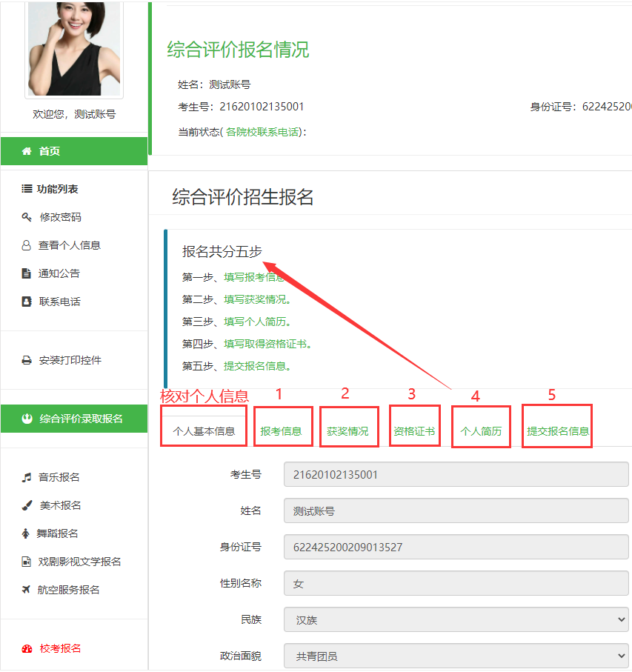Select the 提交报名信息 tab
This screenshot has height=672, width=632.
[558, 431]
